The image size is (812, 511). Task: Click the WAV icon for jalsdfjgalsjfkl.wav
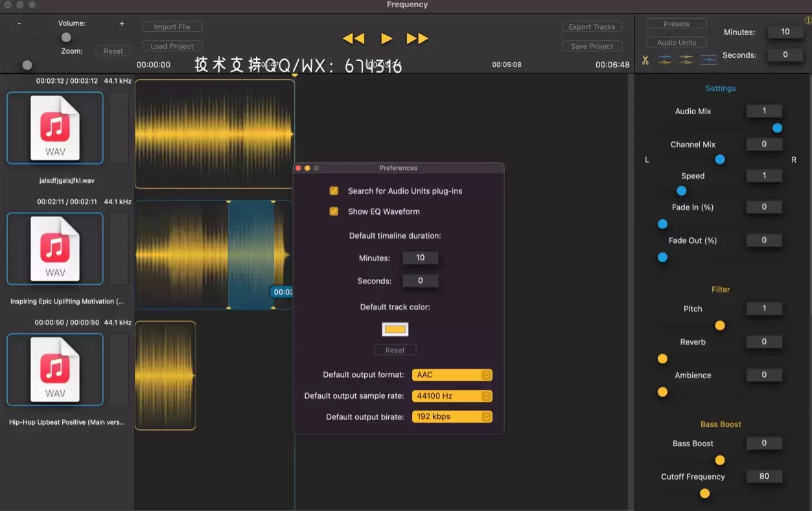[54, 128]
